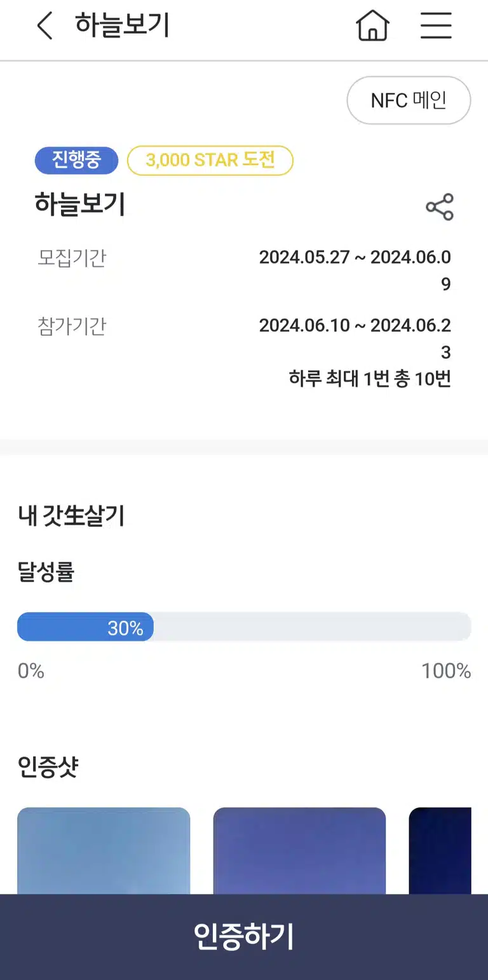Open the hamburger menu icon

(x=436, y=26)
